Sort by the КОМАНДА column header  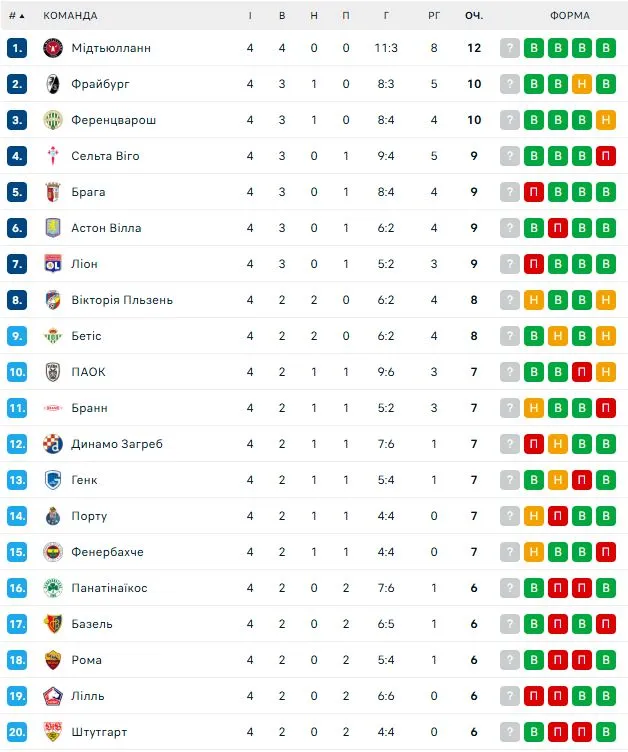pos(70,16)
